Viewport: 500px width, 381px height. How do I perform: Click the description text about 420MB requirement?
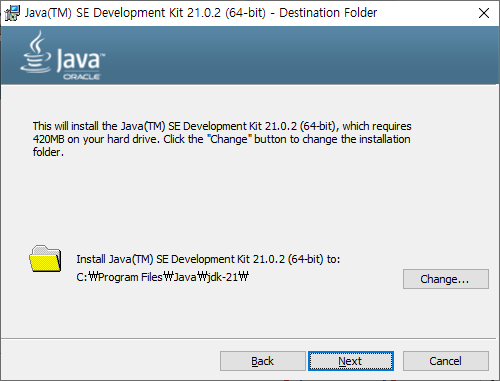(x=222, y=139)
